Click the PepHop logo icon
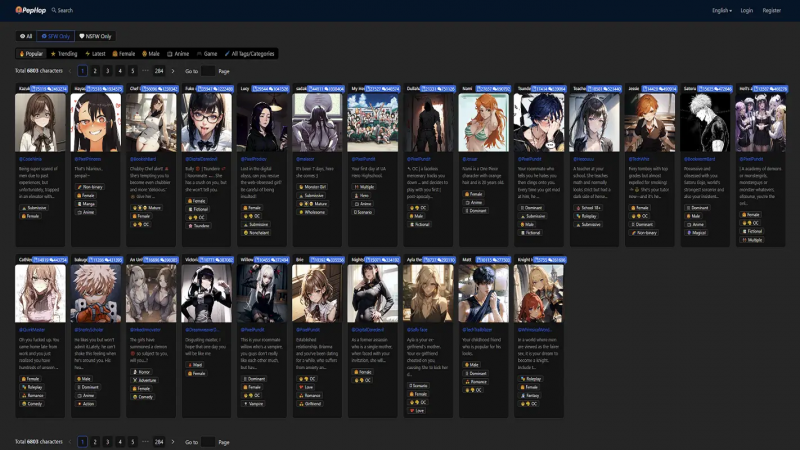The height and width of the screenshot is (450, 800). point(21,10)
